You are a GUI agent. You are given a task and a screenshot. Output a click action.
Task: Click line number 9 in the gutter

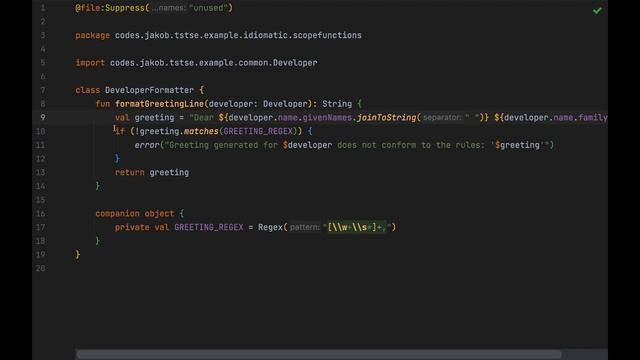tap(43, 118)
